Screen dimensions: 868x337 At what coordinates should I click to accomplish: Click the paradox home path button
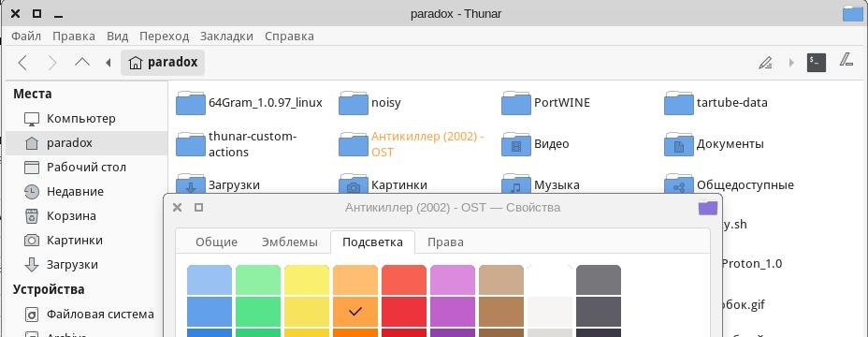pos(163,62)
